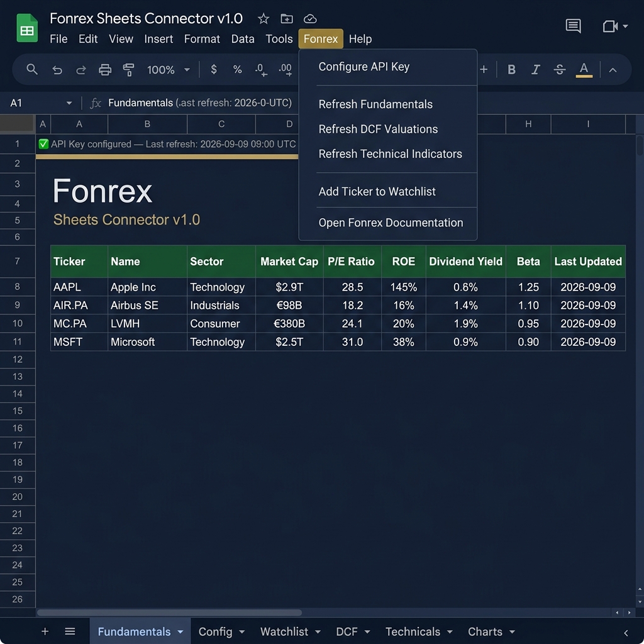Activate the paint format tool

pos(128,70)
